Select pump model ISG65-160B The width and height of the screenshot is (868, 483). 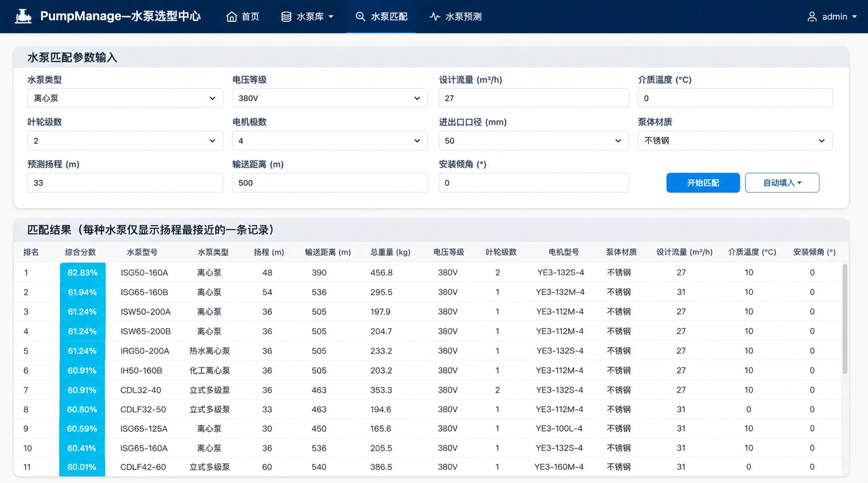click(x=144, y=292)
